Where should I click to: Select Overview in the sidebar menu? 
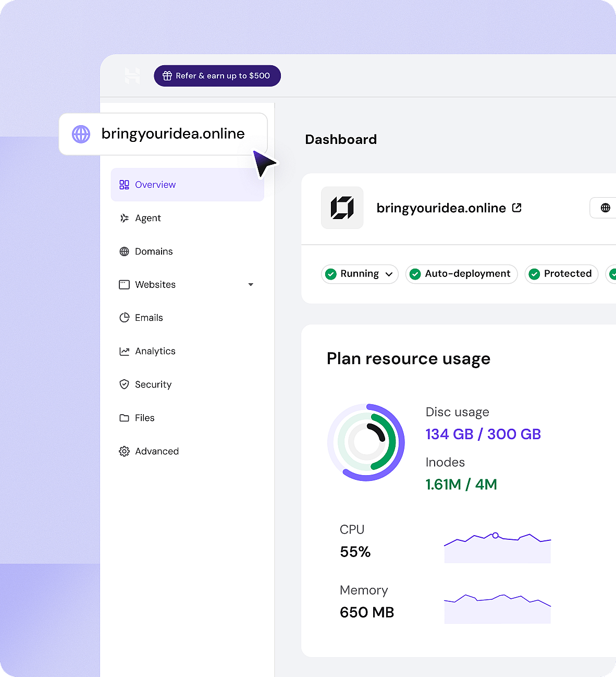(x=188, y=185)
